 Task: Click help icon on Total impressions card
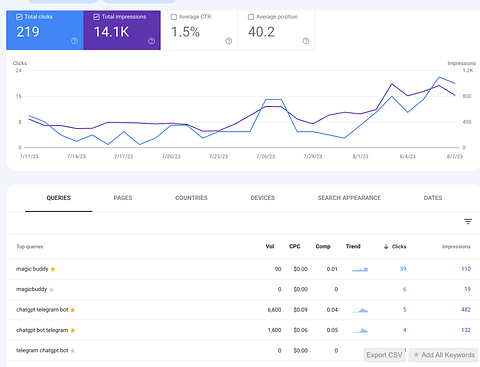[x=151, y=41]
